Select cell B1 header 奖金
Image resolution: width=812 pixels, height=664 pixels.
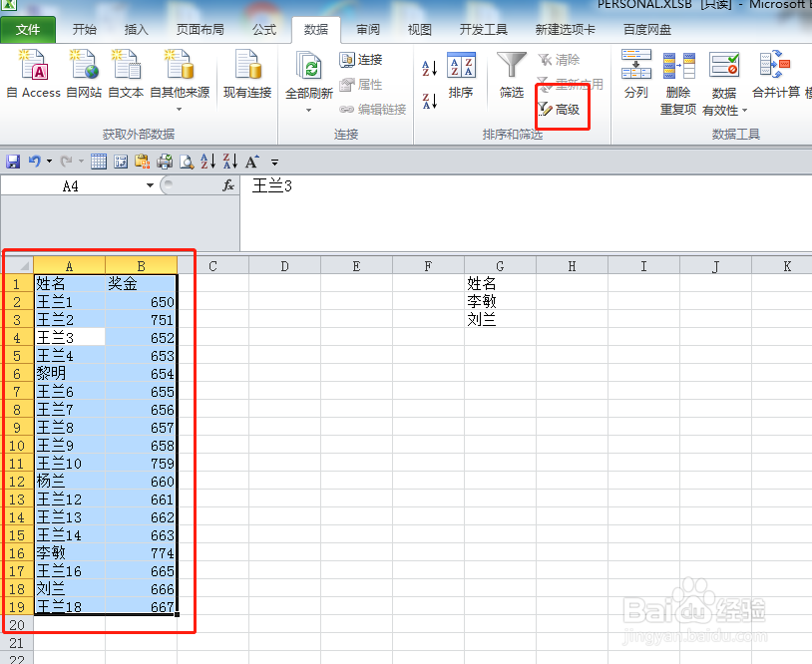tap(141, 283)
